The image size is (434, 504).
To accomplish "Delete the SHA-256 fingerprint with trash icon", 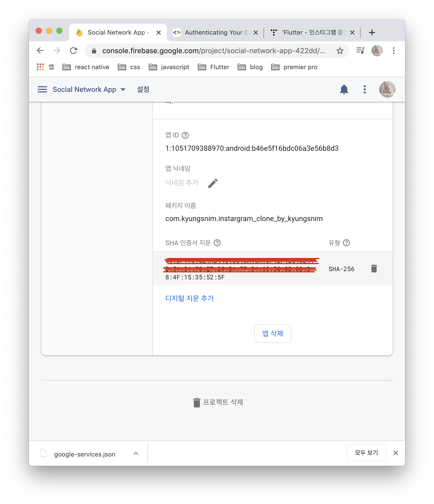I will point(374,269).
